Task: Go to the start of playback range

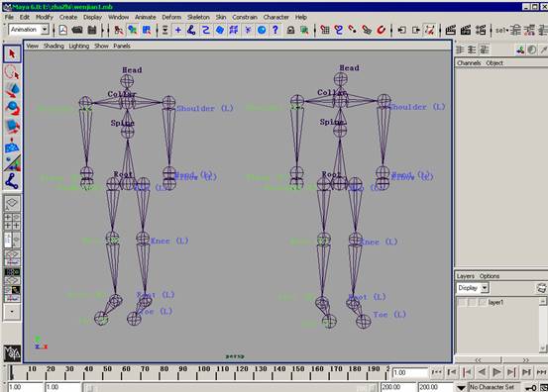Action: click(436, 372)
